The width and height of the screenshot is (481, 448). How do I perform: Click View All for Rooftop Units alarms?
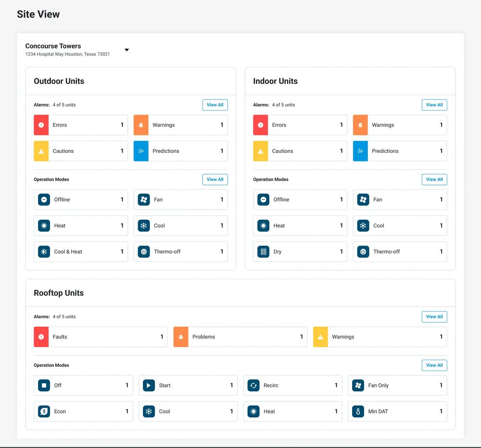tap(434, 317)
